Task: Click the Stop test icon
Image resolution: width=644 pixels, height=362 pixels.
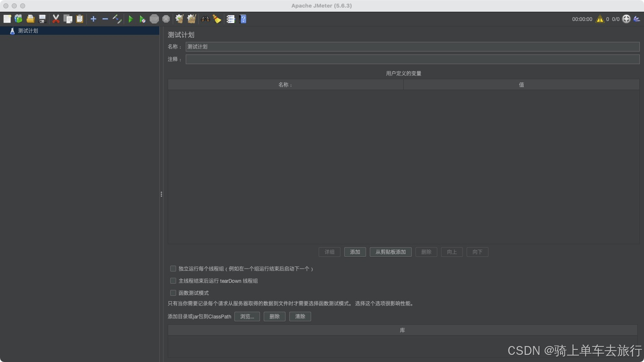Action: click(x=154, y=19)
